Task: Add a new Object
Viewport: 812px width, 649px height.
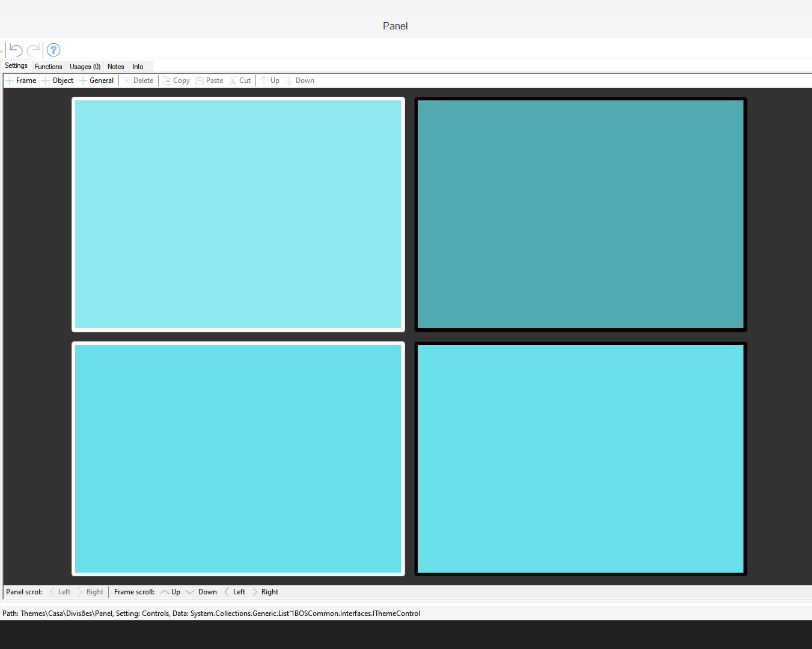Action: pyautogui.click(x=58, y=81)
